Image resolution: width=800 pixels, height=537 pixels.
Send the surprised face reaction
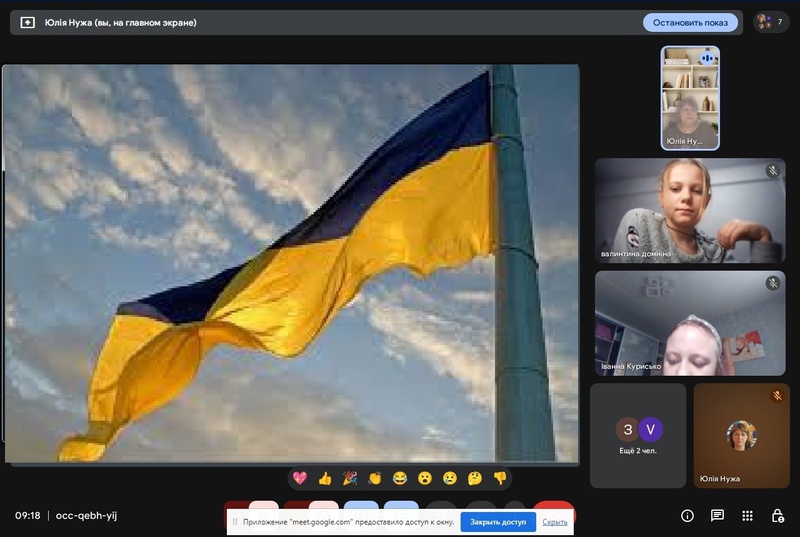(x=425, y=478)
